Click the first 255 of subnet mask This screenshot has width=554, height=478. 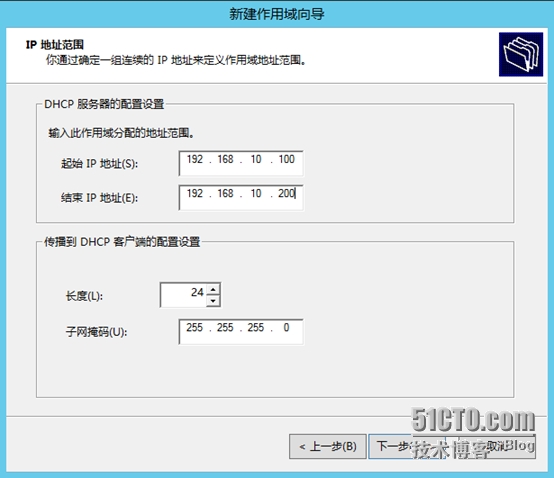pyautogui.click(x=195, y=327)
